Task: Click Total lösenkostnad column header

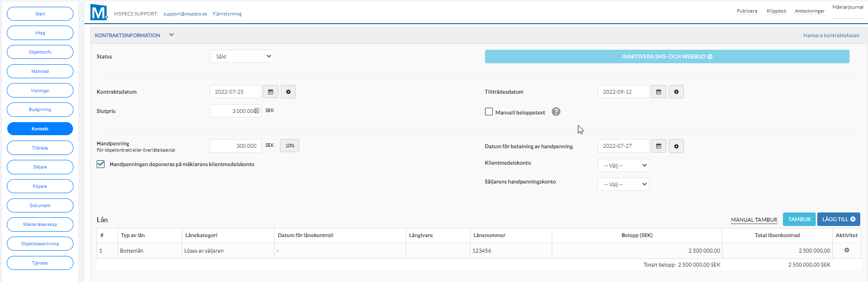Action: 777,236
